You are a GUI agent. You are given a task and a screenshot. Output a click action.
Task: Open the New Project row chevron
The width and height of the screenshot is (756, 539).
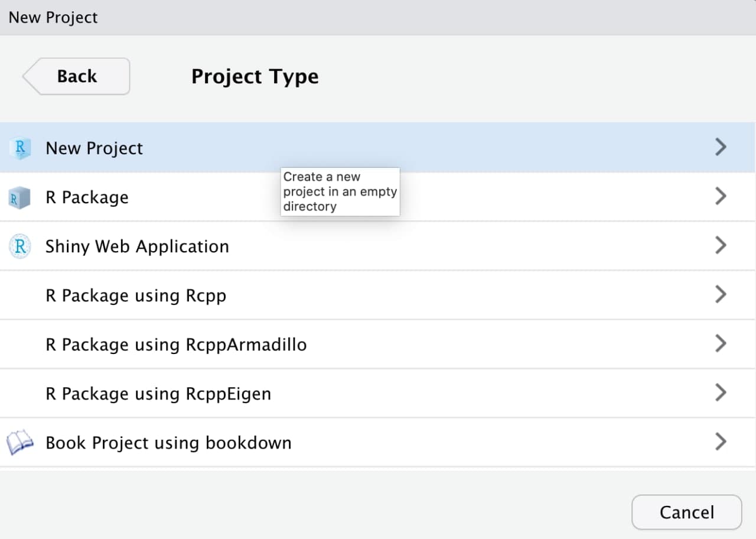click(x=721, y=147)
